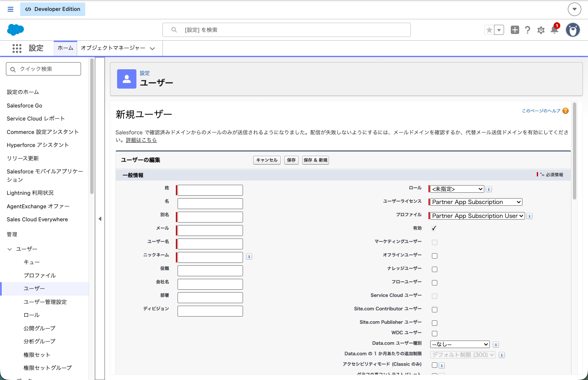Open the user avatar profile menu

click(573, 30)
